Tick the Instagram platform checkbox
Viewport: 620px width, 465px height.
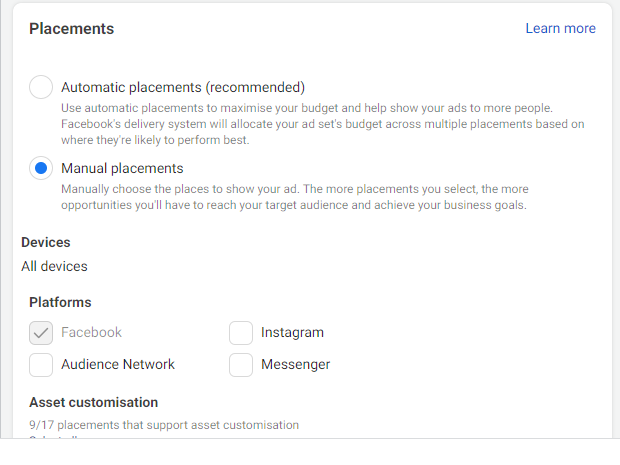[241, 332]
